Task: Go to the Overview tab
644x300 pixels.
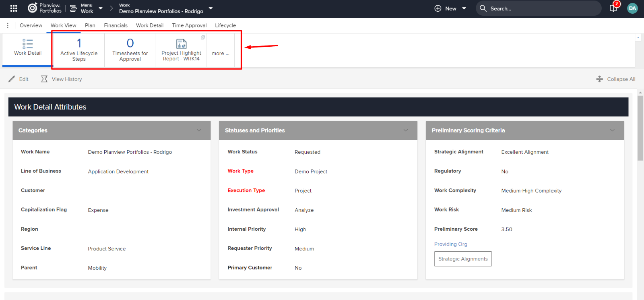Action: coord(31,25)
